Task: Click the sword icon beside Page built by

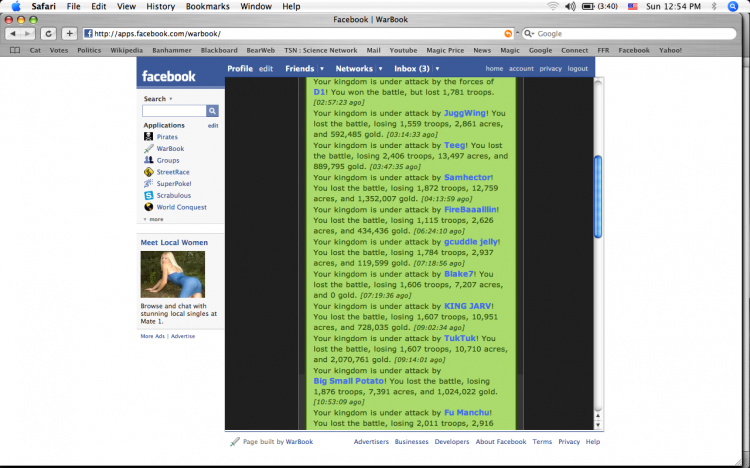Action: coord(234,442)
